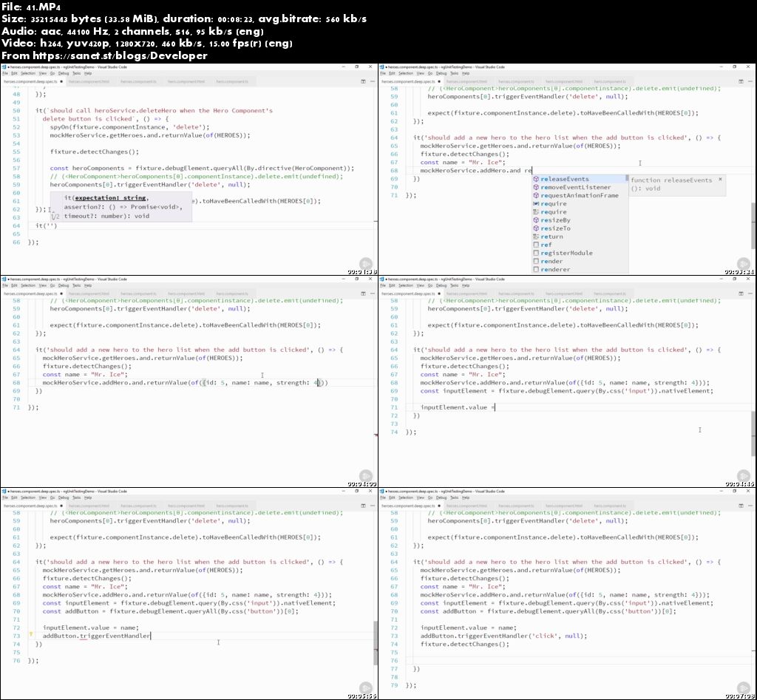Pick the ref suggestion icon
The width and height of the screenshot is (757, 700).
click(536, 245)
